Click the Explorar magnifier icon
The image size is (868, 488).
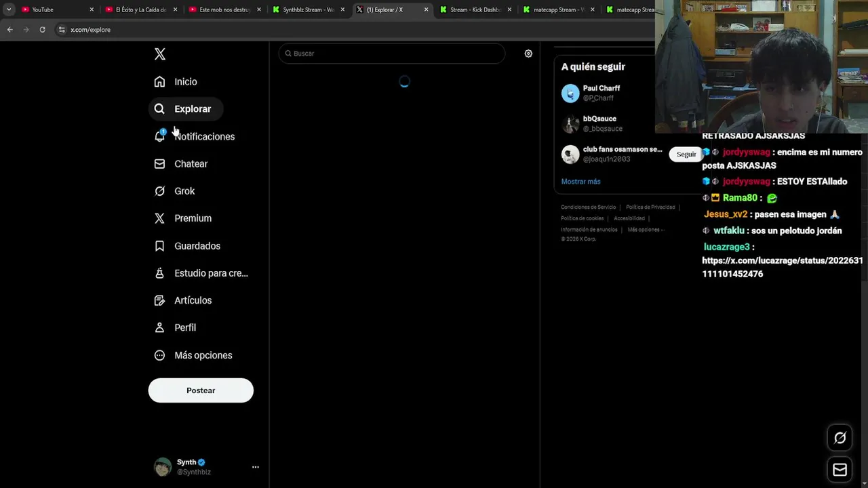tap(159, 108)
